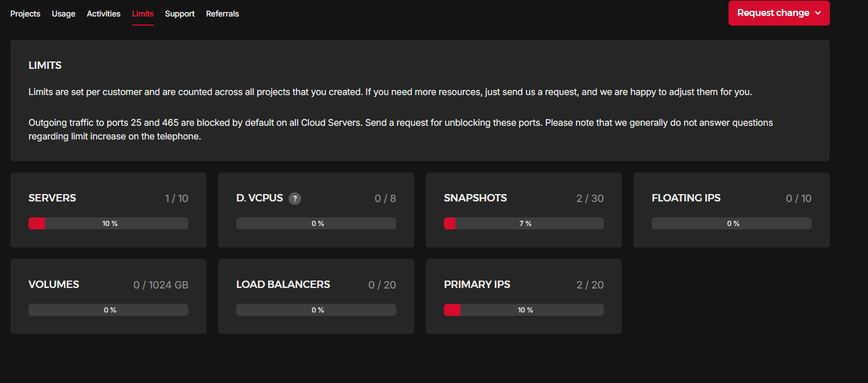Go to the Activities tab
This screenshot has height=383, width=868.
tap(104, 14)
